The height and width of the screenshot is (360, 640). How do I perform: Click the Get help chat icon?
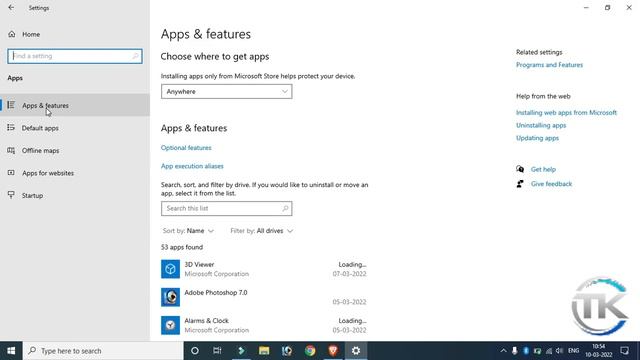520,169
